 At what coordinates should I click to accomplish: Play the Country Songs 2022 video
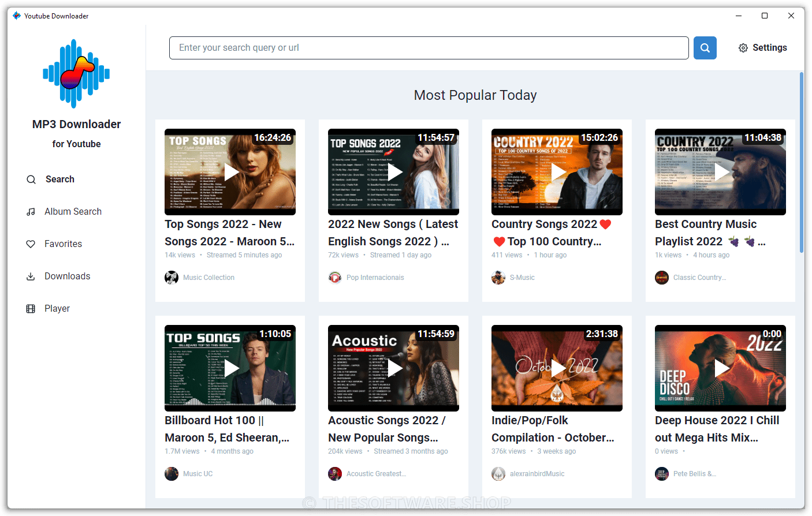tap(558, 172)
